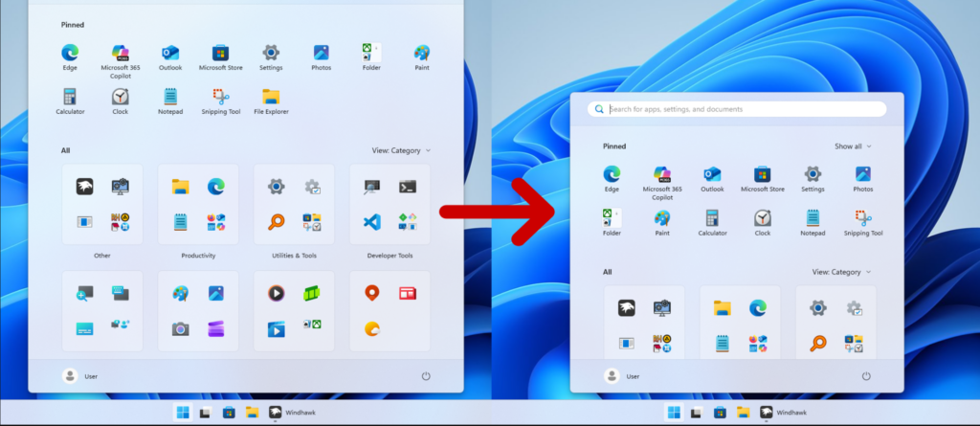980x426 pixels.
Task: Click the Windhawk taskbar item under the left Start menu
Action: 294,413
